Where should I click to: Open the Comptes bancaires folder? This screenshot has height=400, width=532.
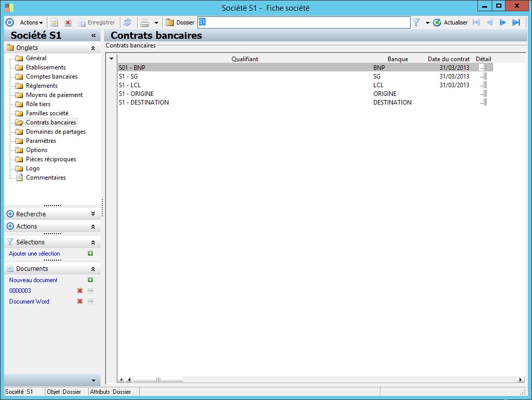pos(52,77)
